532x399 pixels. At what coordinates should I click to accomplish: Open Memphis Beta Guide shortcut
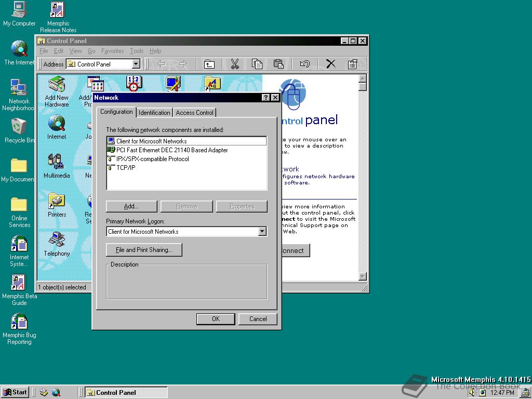click(x=19, y=290)
